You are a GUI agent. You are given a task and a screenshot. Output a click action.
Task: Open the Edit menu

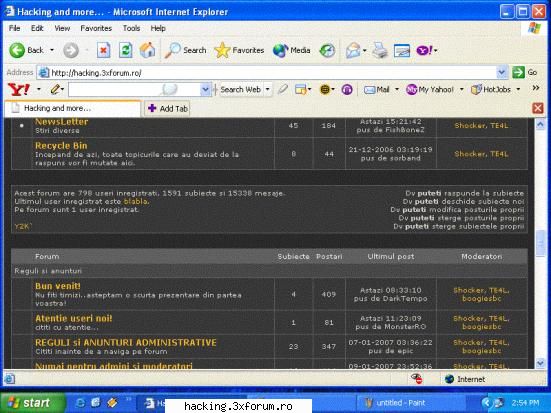(37, 28)
